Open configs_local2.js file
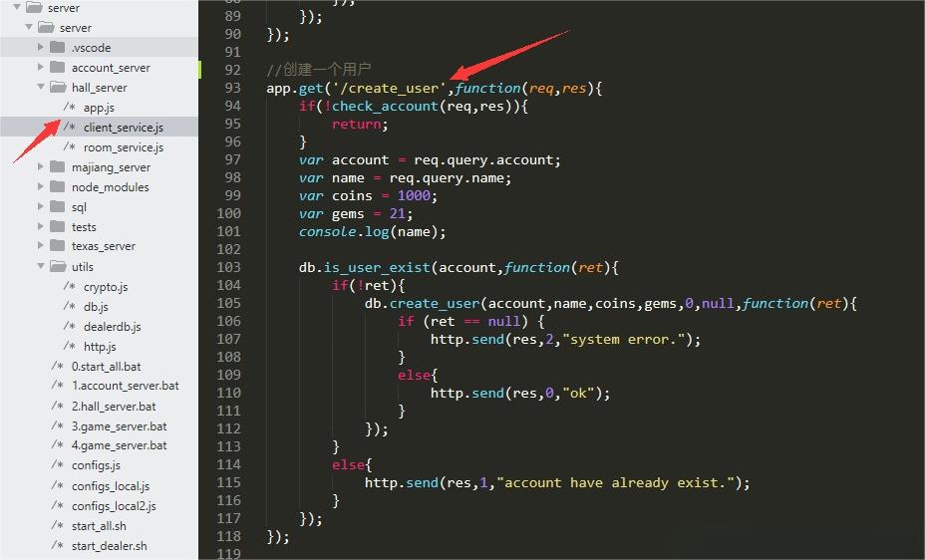 click(114, 506)
